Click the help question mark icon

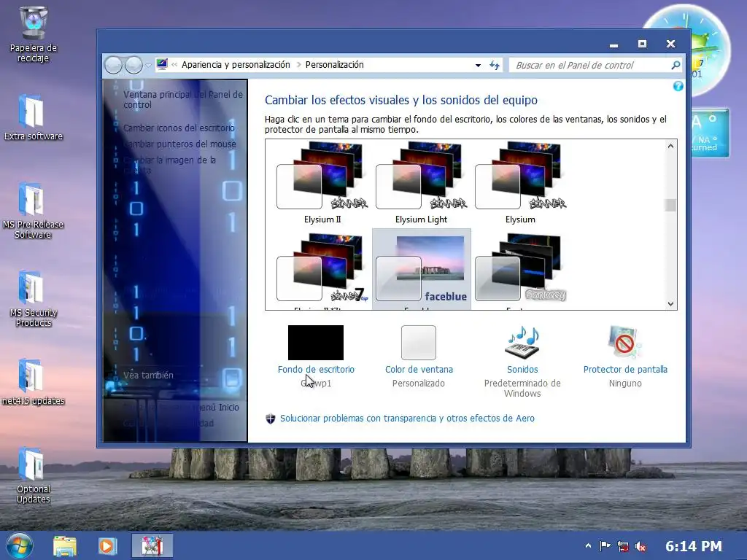point(678,86)
